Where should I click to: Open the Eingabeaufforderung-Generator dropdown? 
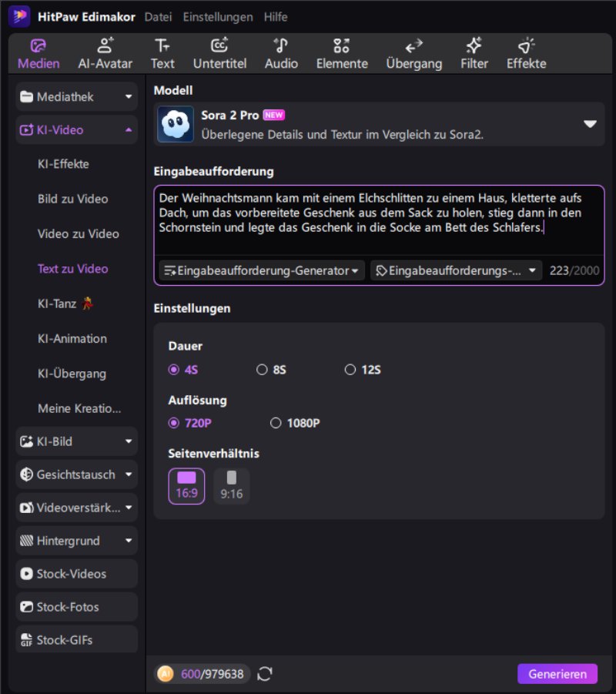[262, 270]
